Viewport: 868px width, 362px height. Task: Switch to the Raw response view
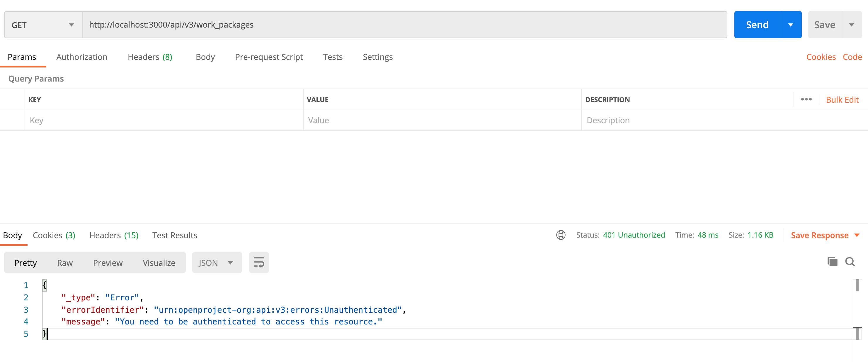(65, 263)
